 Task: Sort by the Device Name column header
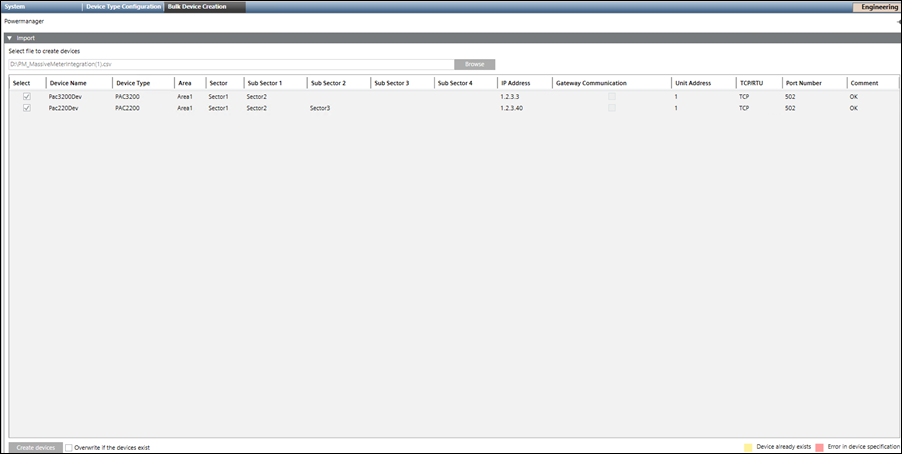click(68, 83)
